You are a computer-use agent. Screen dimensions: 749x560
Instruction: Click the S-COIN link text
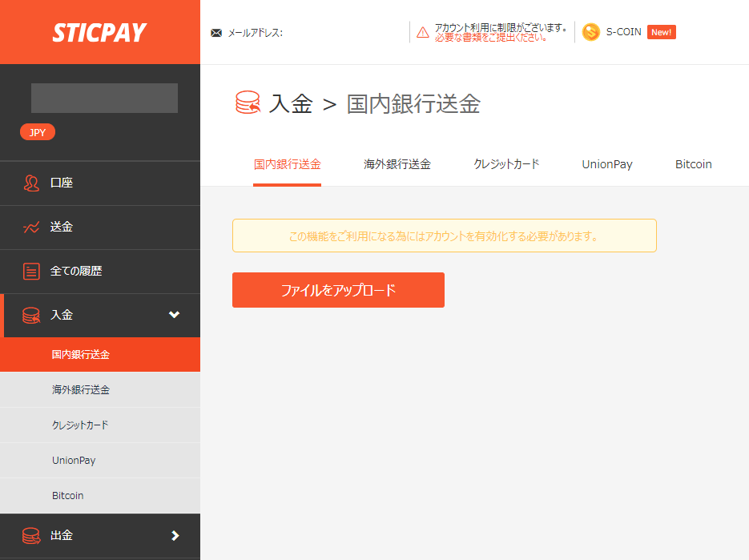(x=623, y=32)
